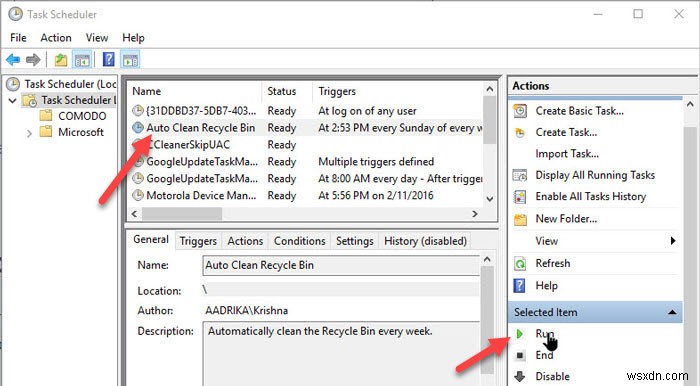700x386 pixels.
Task: Click the Enable All Tasks History icon
Action: pyautogui.click(x=520, y=196)
